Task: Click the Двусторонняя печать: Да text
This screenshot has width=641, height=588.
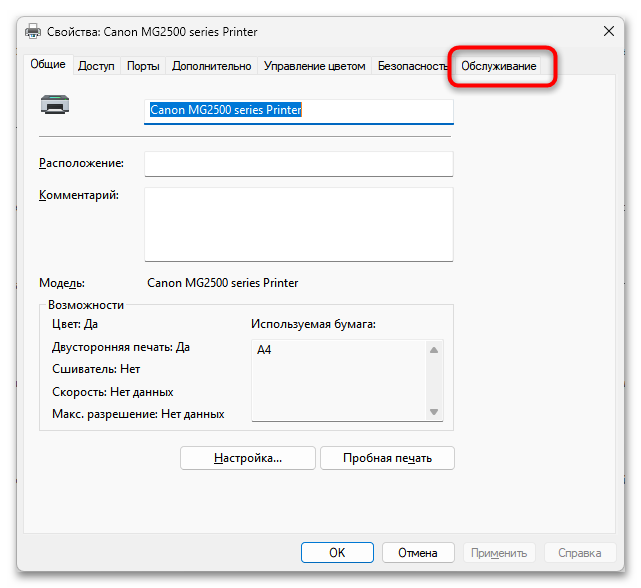Action: [x=121, y=347]
